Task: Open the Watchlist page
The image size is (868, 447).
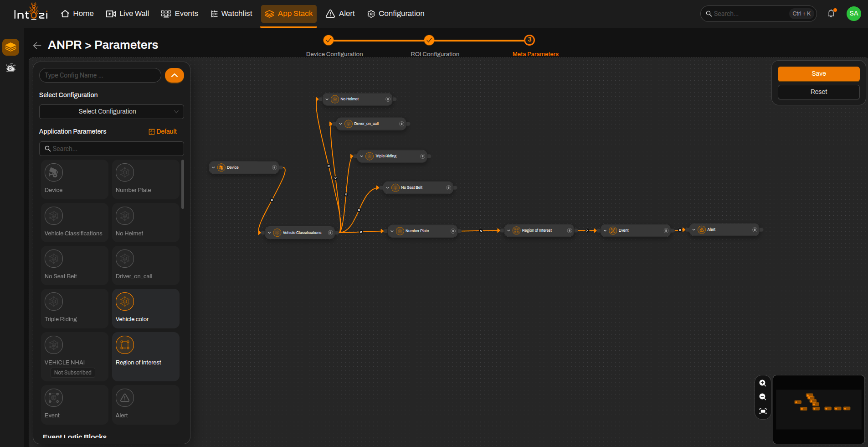Action: pos(231,14)
